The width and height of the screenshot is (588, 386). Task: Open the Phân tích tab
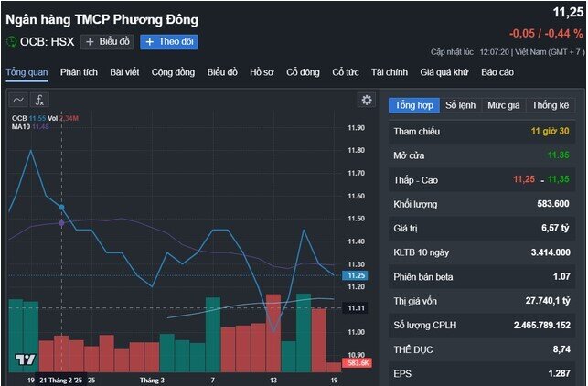(79, 72)
